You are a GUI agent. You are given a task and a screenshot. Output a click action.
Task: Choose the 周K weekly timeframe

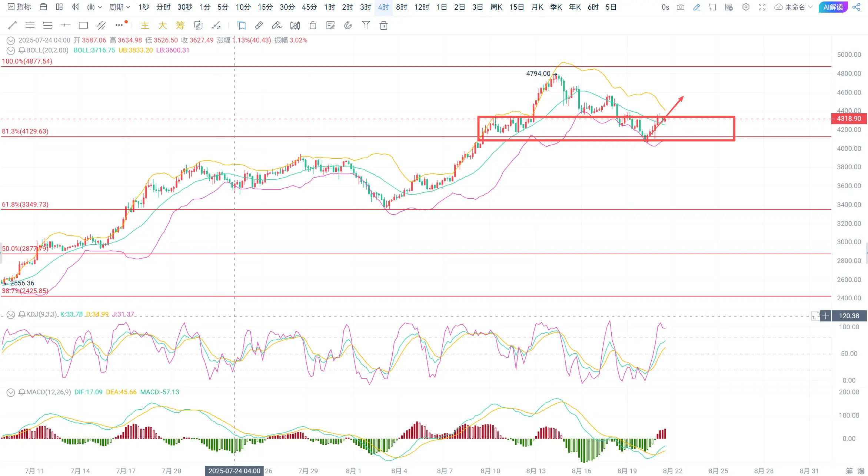click(496, 7)
